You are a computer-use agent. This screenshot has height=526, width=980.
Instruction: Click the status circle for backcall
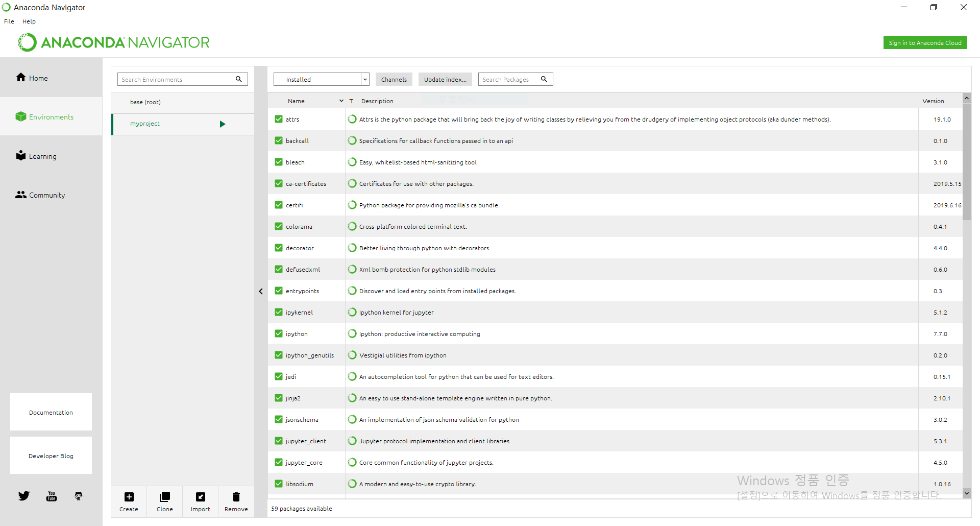352,140
